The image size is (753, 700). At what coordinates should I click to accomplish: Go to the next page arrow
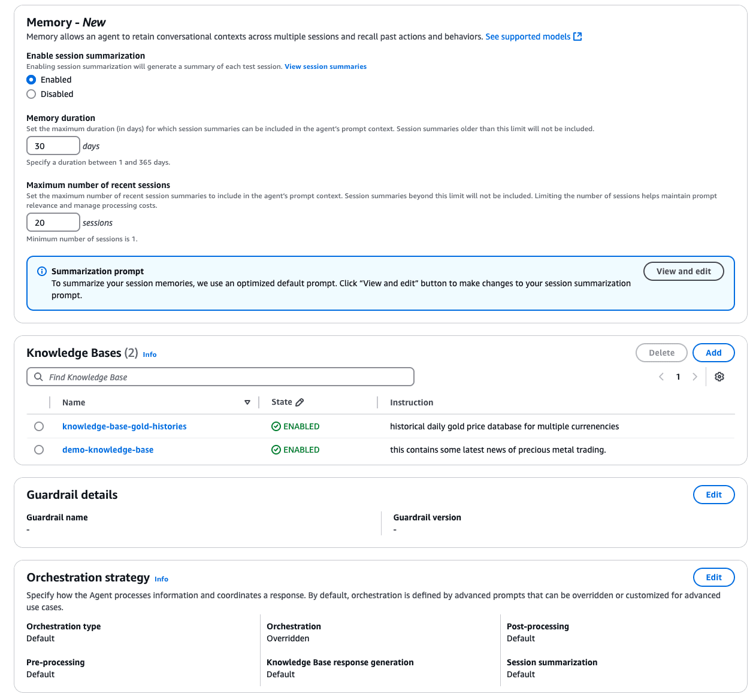click(x=695, y=377)
